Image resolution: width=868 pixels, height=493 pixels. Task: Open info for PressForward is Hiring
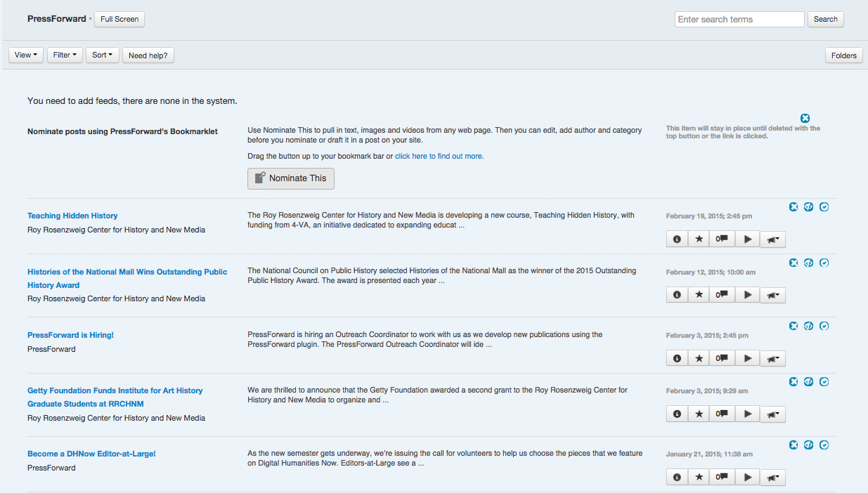point(677,358)
